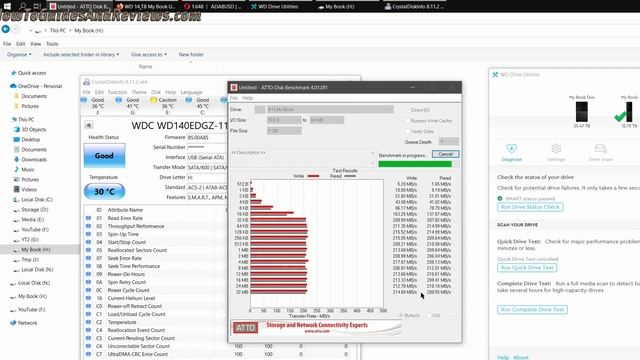Open Language menu in CrystalDiskInfo
This screenshot has height=360, width=640.
coord(191,92)
